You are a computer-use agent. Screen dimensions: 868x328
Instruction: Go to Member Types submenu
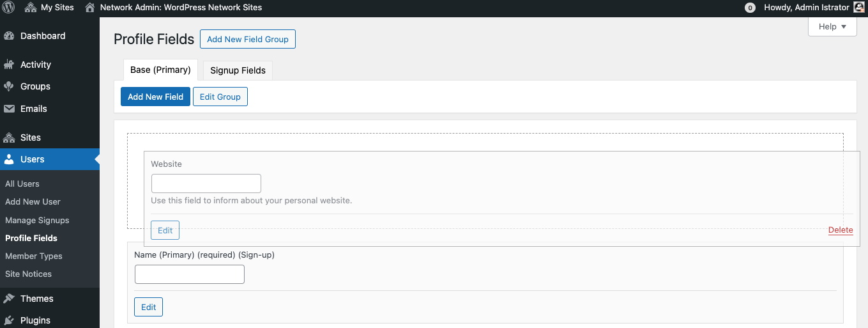(34, 256)
